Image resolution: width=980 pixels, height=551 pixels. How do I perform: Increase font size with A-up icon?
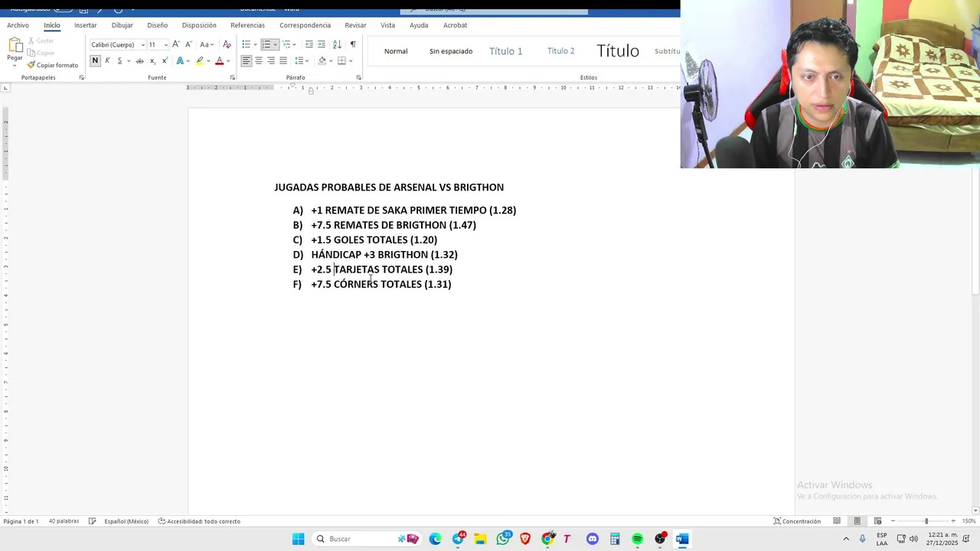[176, 44]
